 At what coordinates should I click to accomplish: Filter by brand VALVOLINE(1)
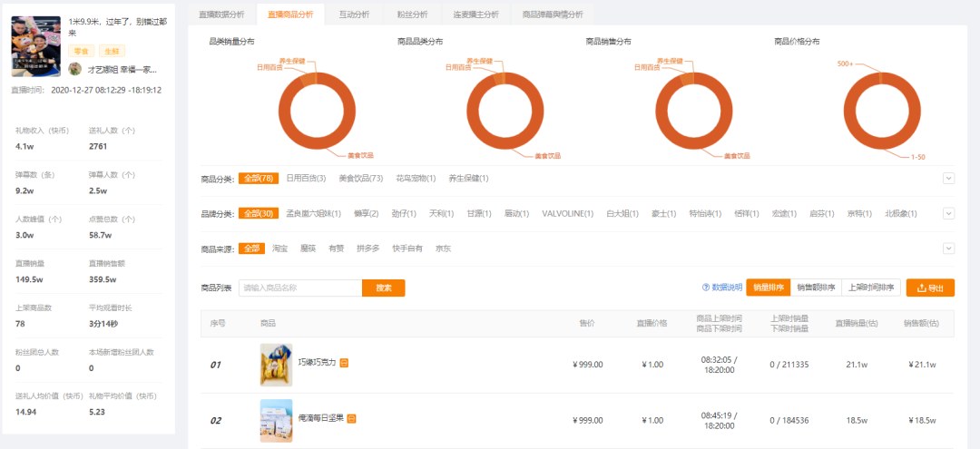(567, 213)
